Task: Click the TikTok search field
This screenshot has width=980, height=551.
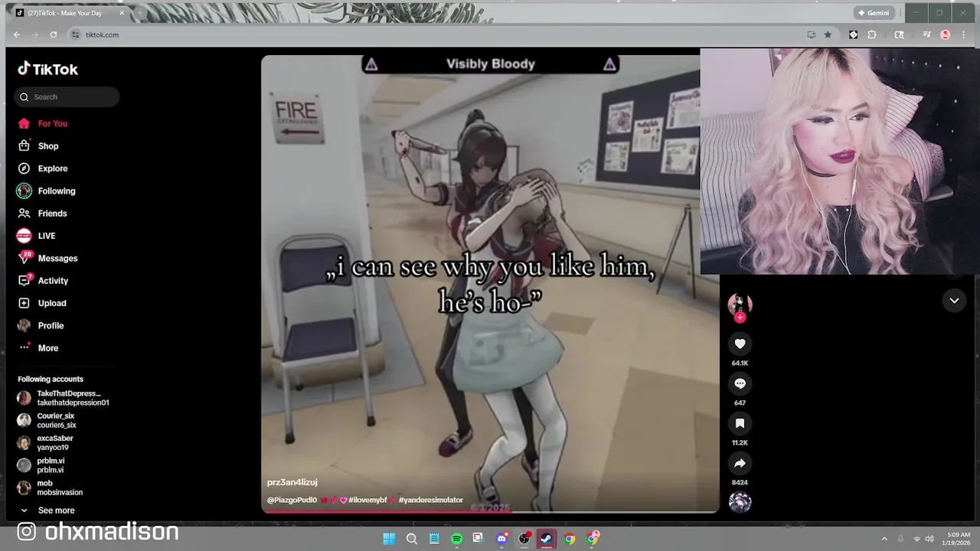Action: point(67,96)
